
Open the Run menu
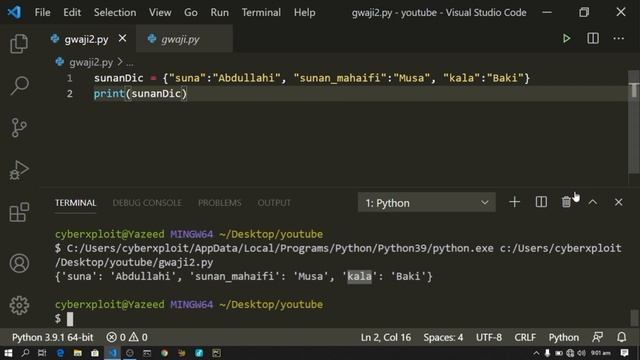point(220,13)
